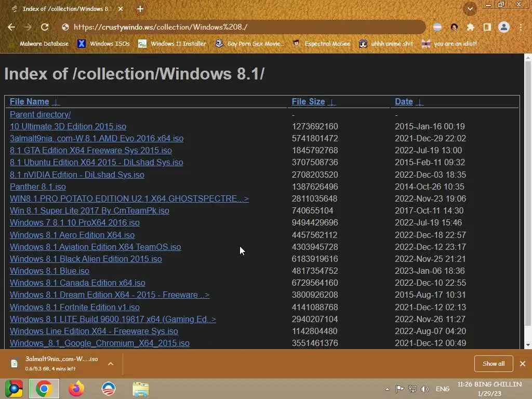Click the Windows 8.1 Blue.iso link
This screenshot has height=399, width=532.
[x=49, y=271]
